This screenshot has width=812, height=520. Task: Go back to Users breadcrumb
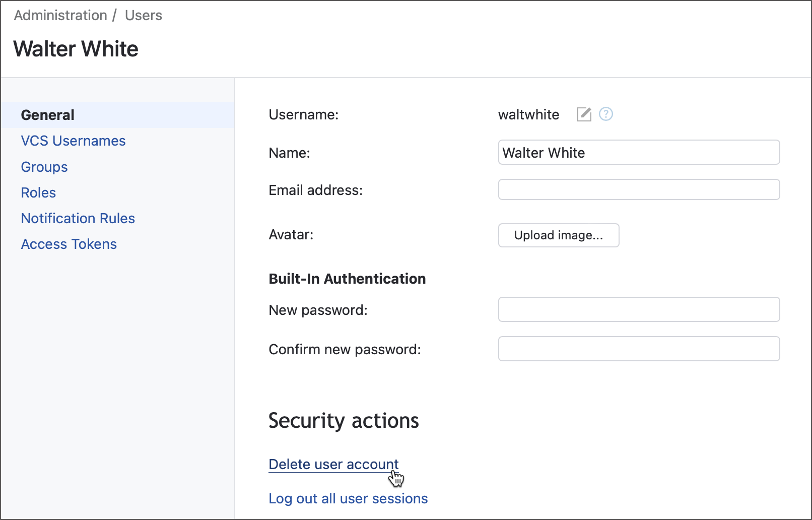(x=144, y=15)
